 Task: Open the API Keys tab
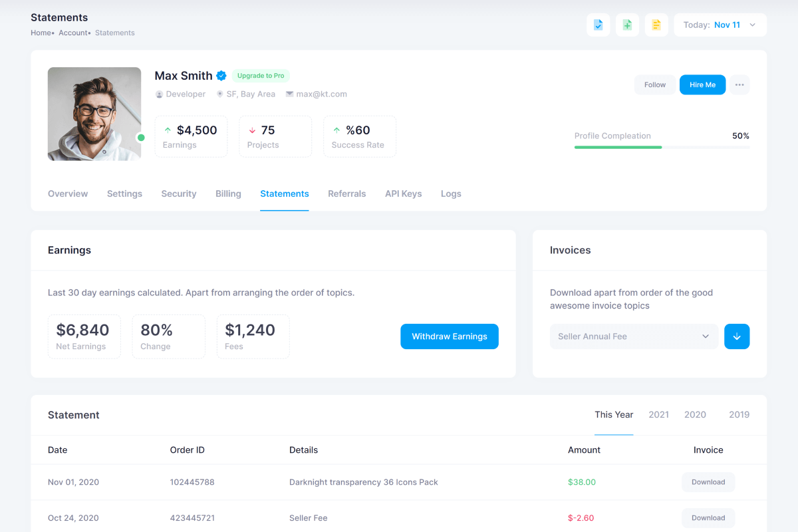[x=403, y=194]
